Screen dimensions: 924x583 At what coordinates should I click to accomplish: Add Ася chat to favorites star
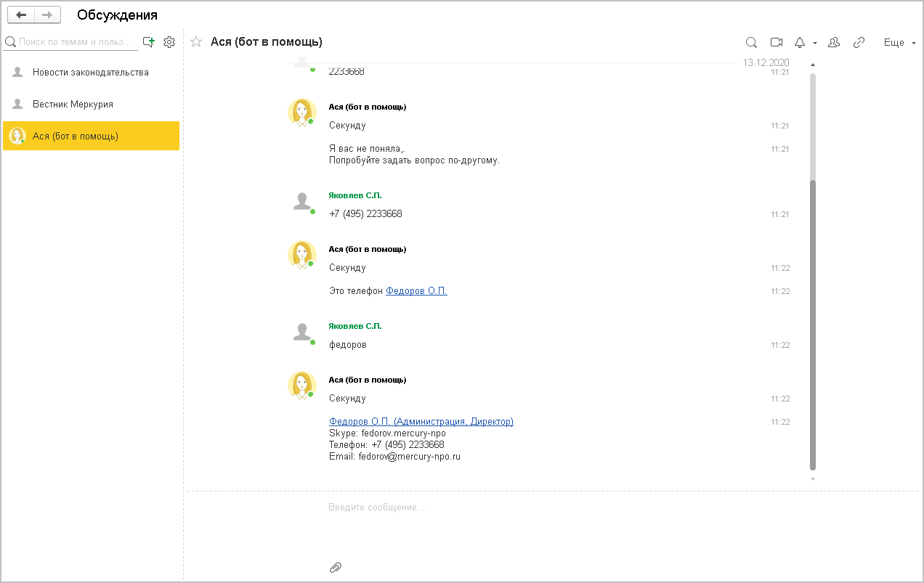tap(195, 42)
